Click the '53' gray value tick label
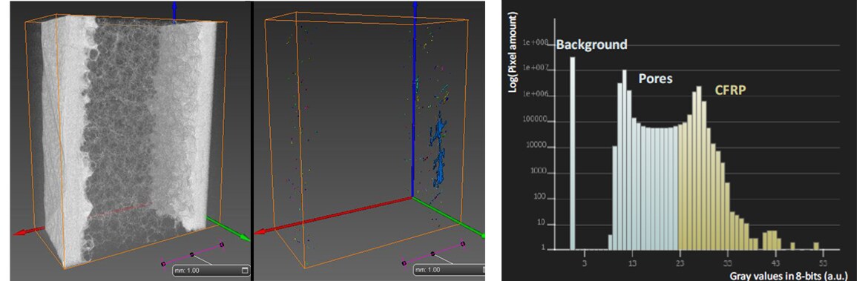This screenshot has width=868, height=281. (823, 263)
